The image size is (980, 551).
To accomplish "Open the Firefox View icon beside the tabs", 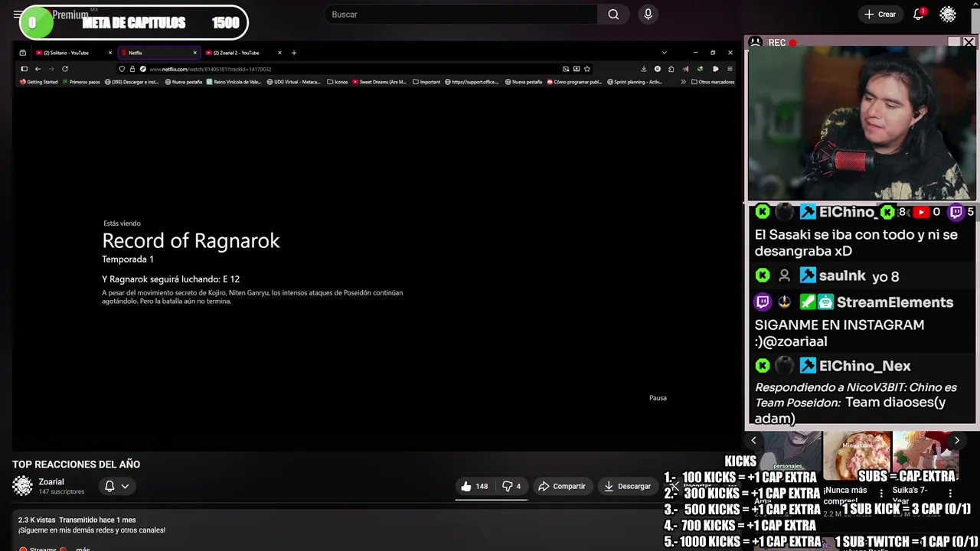I will pyautogui.click(x=22, y=53).
